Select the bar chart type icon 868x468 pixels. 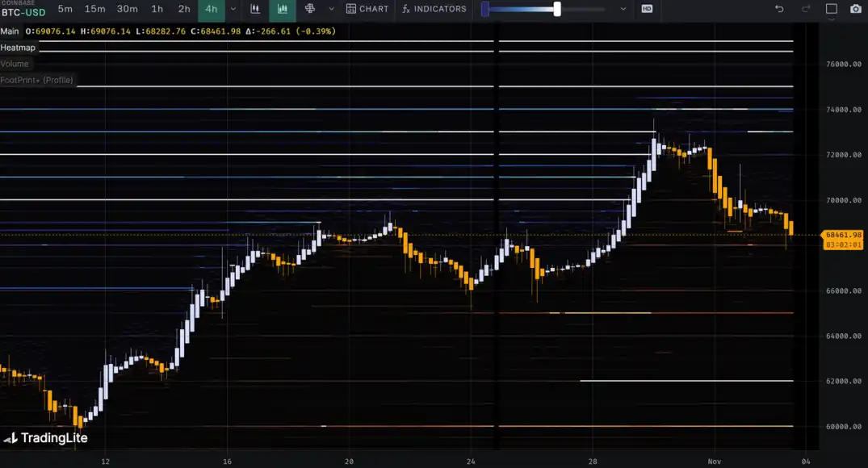click(x=255, y=9)
